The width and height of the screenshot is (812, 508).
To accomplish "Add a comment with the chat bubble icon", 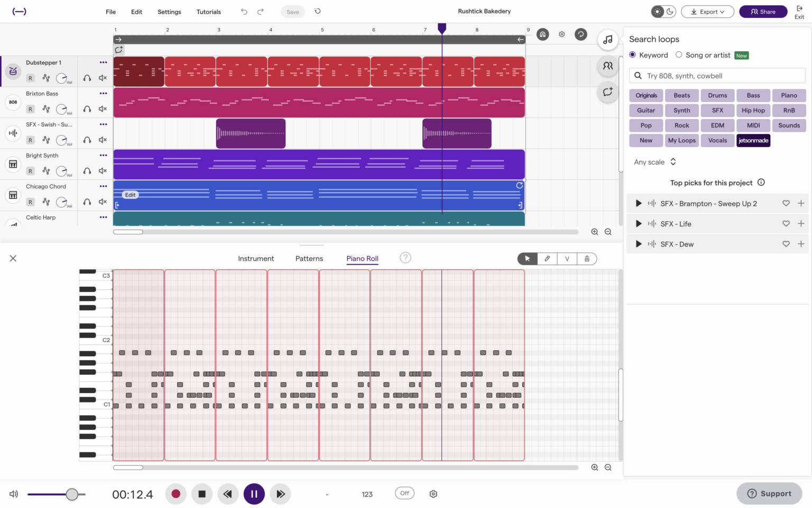I will [x=607, y=92].
